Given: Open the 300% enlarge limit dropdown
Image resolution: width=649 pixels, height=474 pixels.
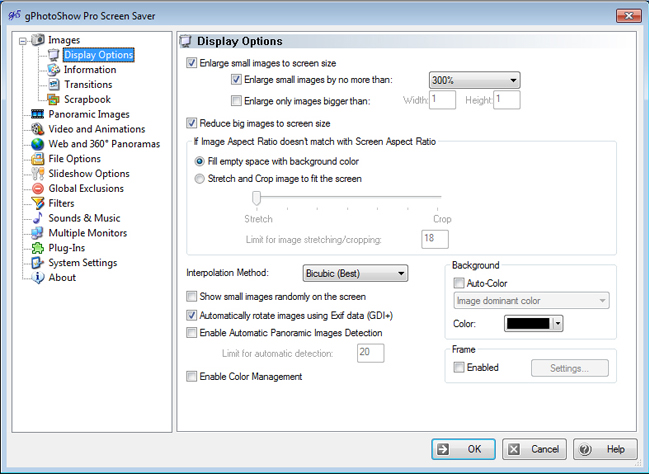Looking at the screenshot, I should coord(474,81).
